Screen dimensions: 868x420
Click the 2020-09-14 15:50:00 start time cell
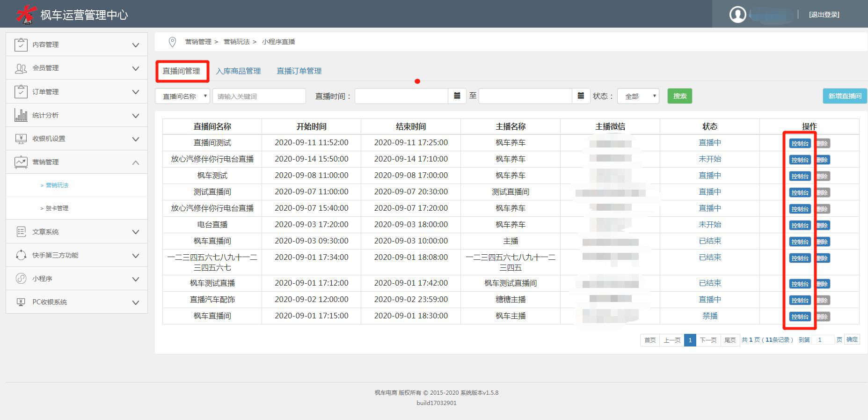coord(312,159)
